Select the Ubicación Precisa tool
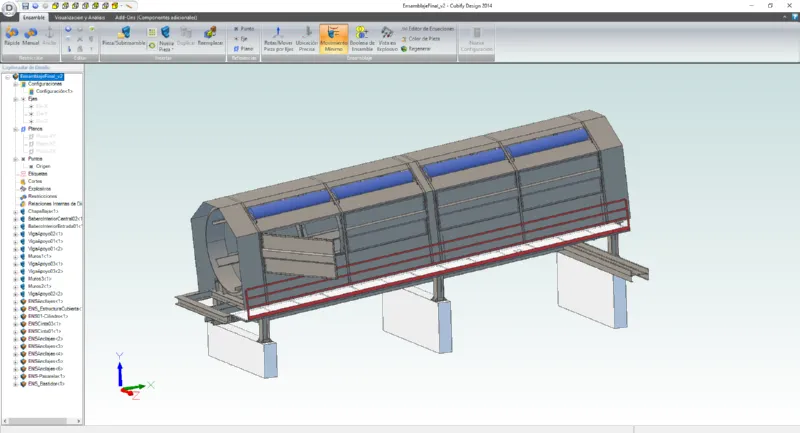800x433 pixels. (307, 37)
